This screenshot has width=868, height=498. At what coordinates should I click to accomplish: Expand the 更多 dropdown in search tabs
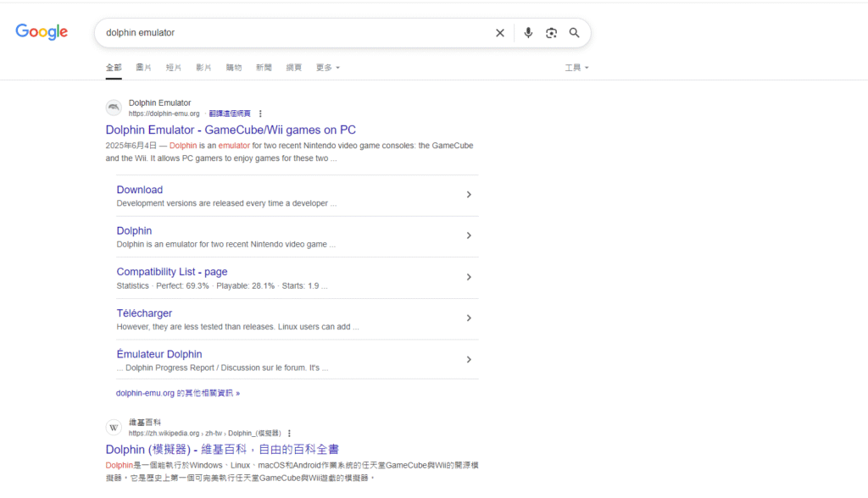coord(327,67)
